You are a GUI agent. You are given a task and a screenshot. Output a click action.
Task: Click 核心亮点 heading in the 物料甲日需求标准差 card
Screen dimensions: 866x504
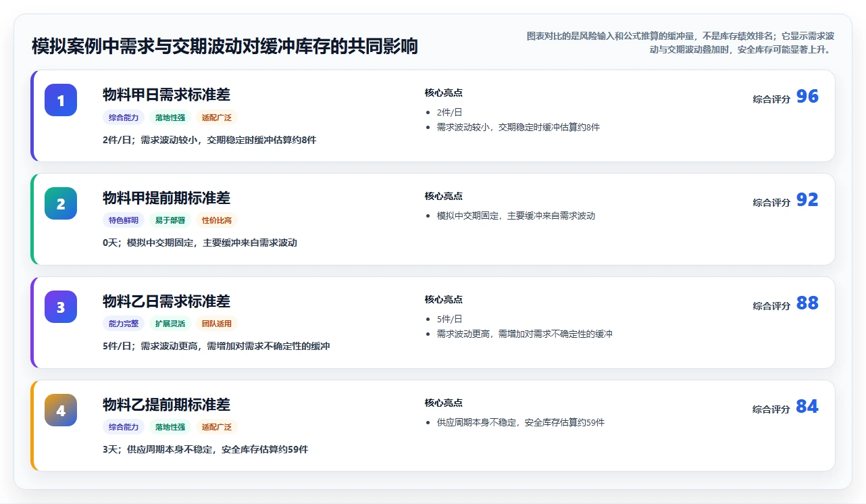tap(444, 93)
